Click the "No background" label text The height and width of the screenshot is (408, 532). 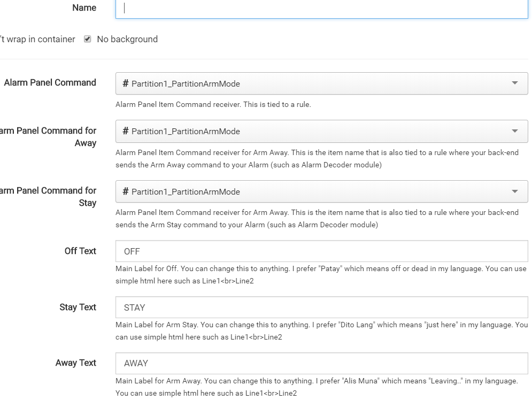pyautogui.click(x=127, y=39)
